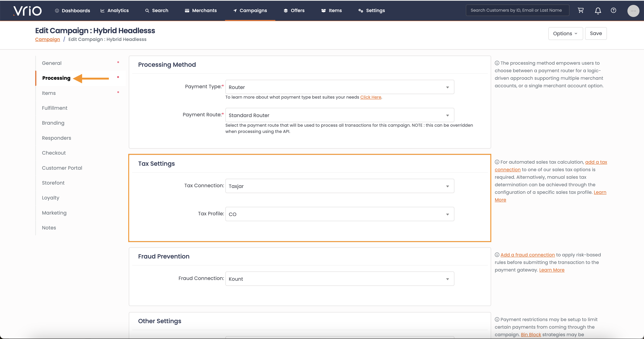Open the Payment Type dropdown

click(x=340, y=87)
